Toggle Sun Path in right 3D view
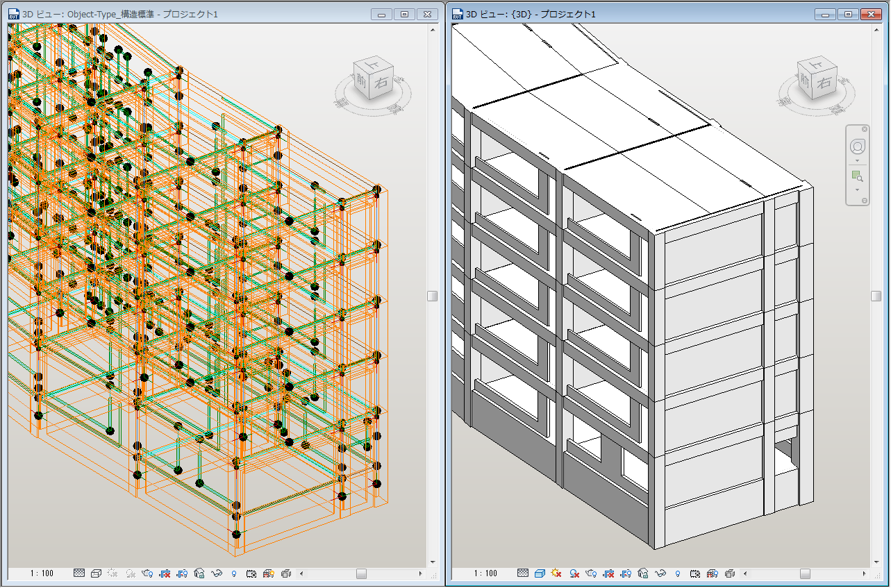This screenshot has width=891, height=588. [x=556, y=573]
